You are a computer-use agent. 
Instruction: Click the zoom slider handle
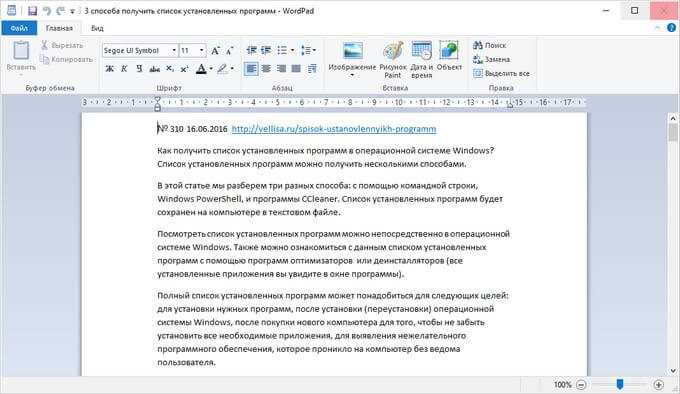pyautogui.click(x=620, y=384)
